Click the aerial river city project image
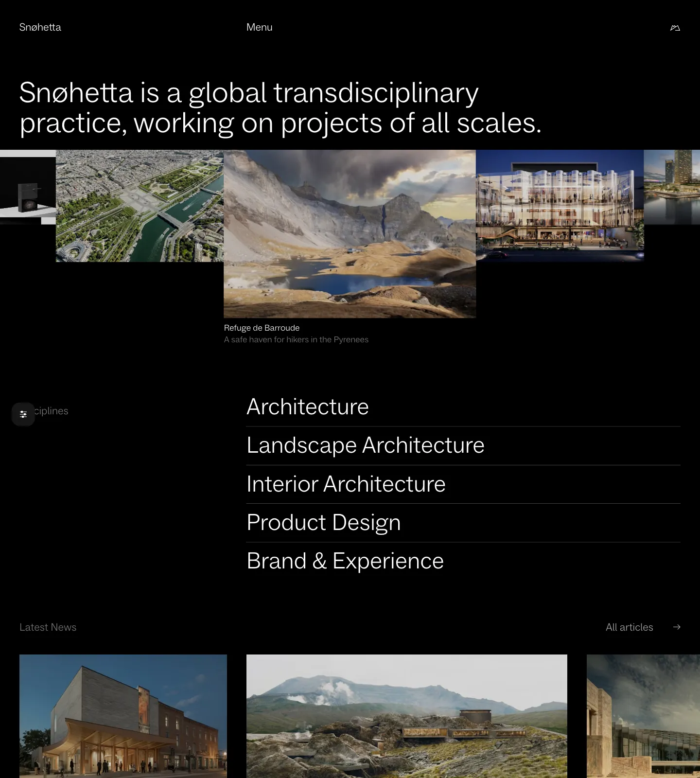The width and height of the screenshot is (700, 778). tap(140, 206)
